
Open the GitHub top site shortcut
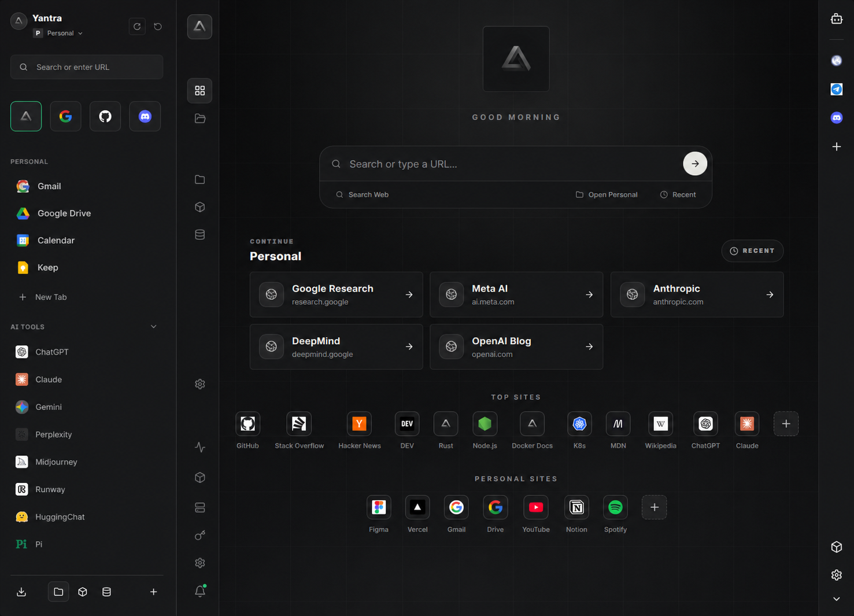[247, 424]
